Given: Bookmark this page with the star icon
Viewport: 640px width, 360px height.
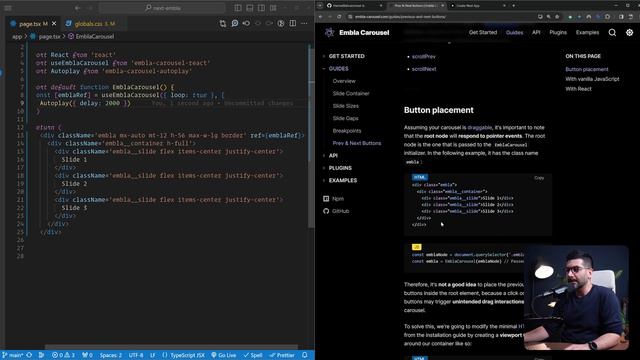Looking at the screenshot, I should pos(557,17).
